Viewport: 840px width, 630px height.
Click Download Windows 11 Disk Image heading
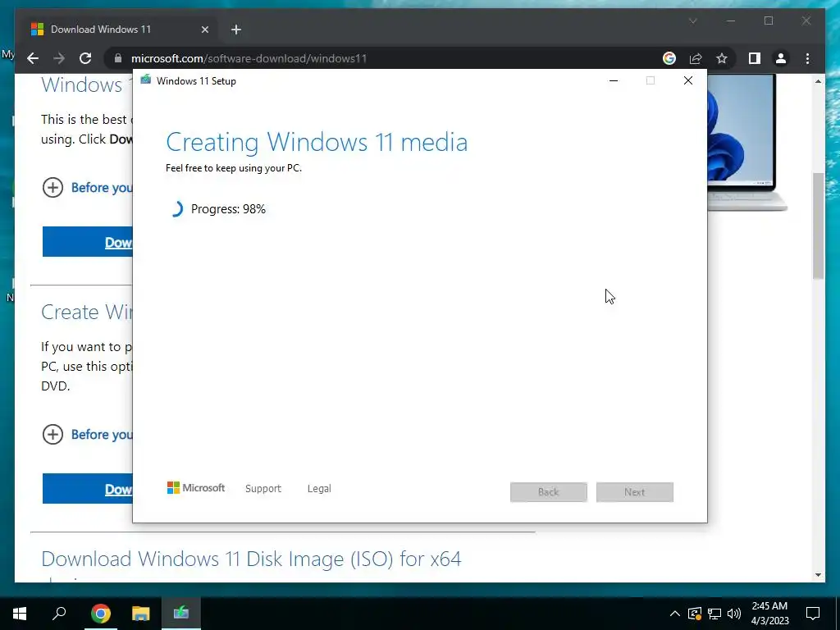point(251,559)
